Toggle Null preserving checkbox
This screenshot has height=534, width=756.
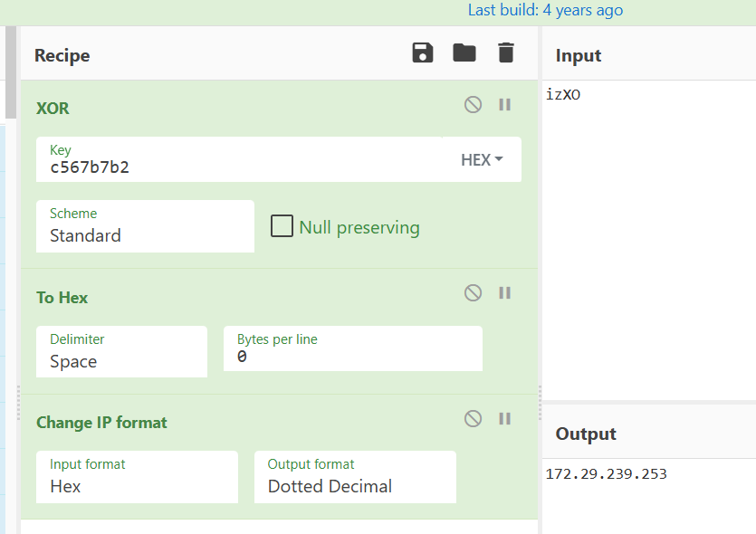282,226
